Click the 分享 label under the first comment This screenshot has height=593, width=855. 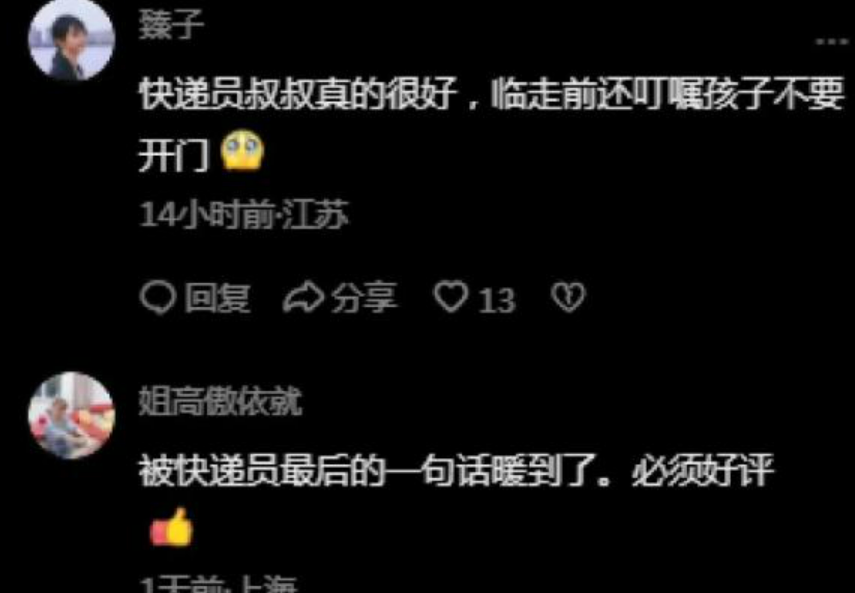364,298
